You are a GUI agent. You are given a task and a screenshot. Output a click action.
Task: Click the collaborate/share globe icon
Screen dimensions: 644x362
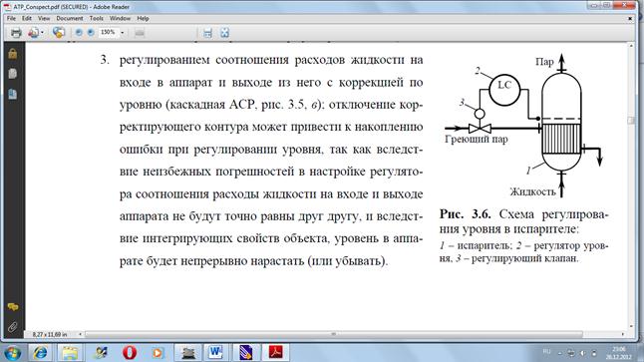pos(59,33)
